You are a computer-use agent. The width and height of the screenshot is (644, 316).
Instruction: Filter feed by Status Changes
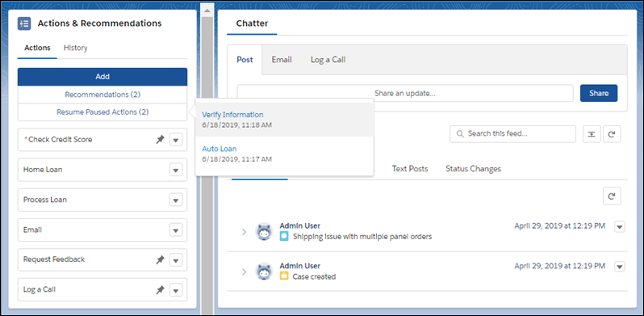473,169
